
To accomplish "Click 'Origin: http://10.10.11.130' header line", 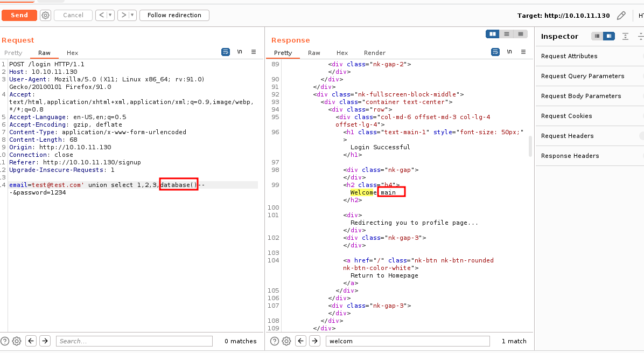I will 60,147.
